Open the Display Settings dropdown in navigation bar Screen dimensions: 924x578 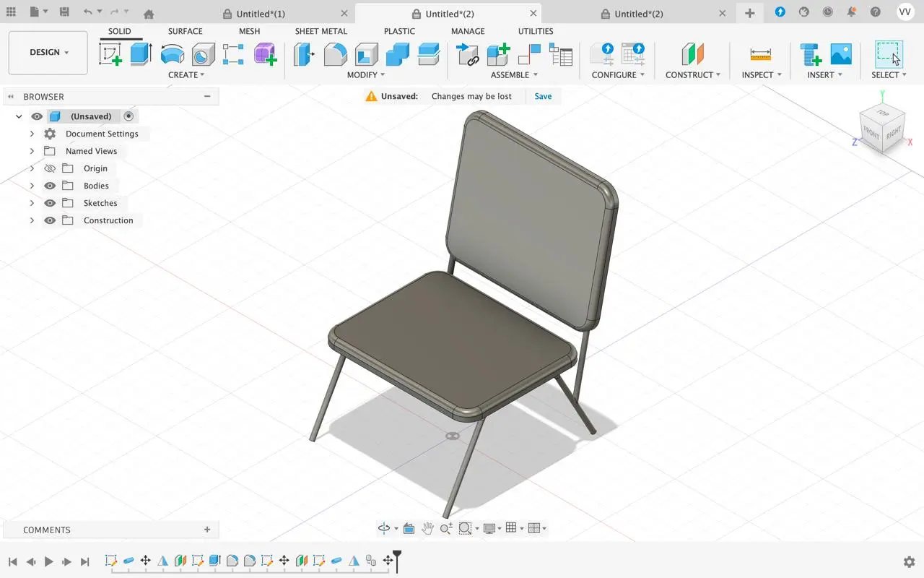492,528
